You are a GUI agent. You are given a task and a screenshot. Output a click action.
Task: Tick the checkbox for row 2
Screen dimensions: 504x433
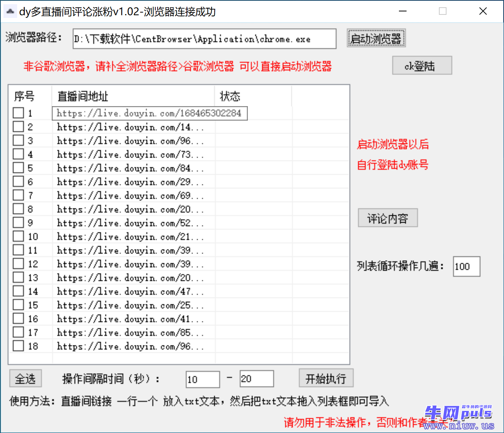click(18, 126)
